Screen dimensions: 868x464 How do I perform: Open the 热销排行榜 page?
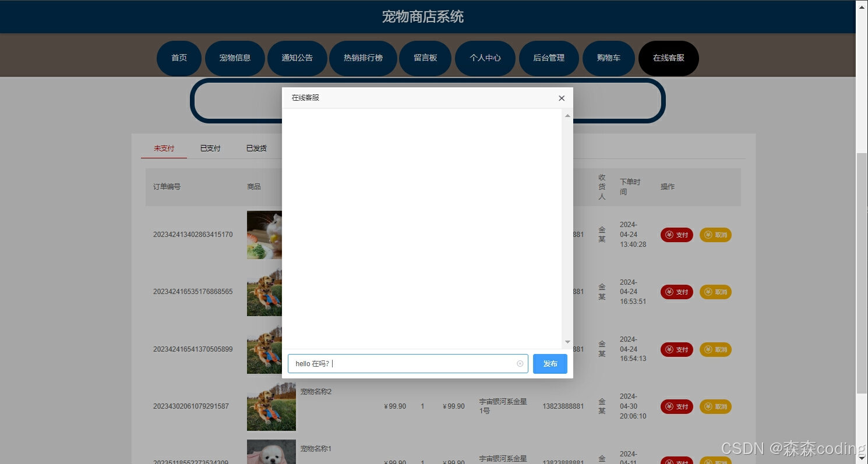363,58
